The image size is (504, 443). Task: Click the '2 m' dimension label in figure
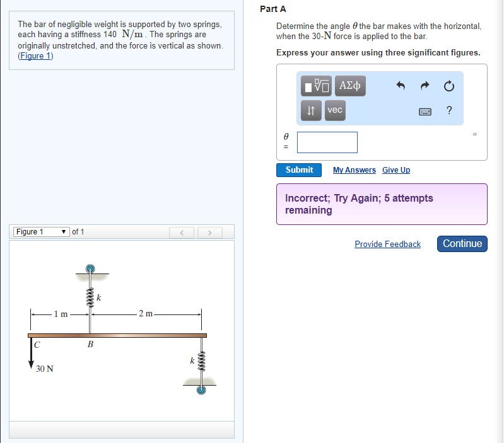[146, 313]
